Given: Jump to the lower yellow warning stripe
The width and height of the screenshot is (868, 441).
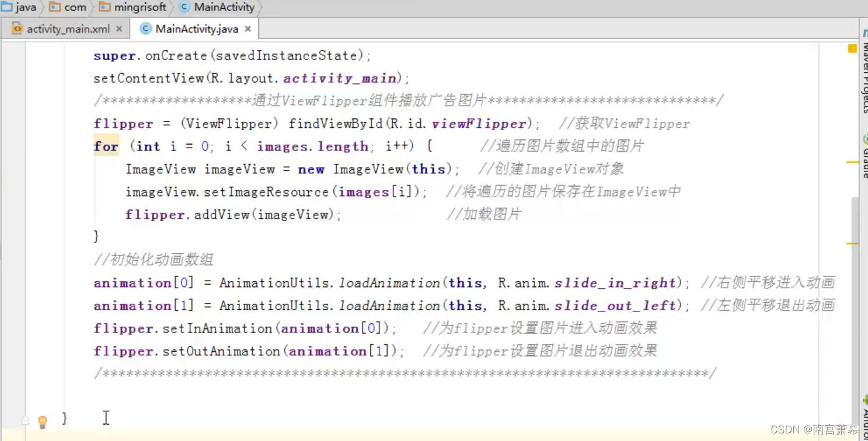Looking at the screenshot, I should [x=853, y=243].
